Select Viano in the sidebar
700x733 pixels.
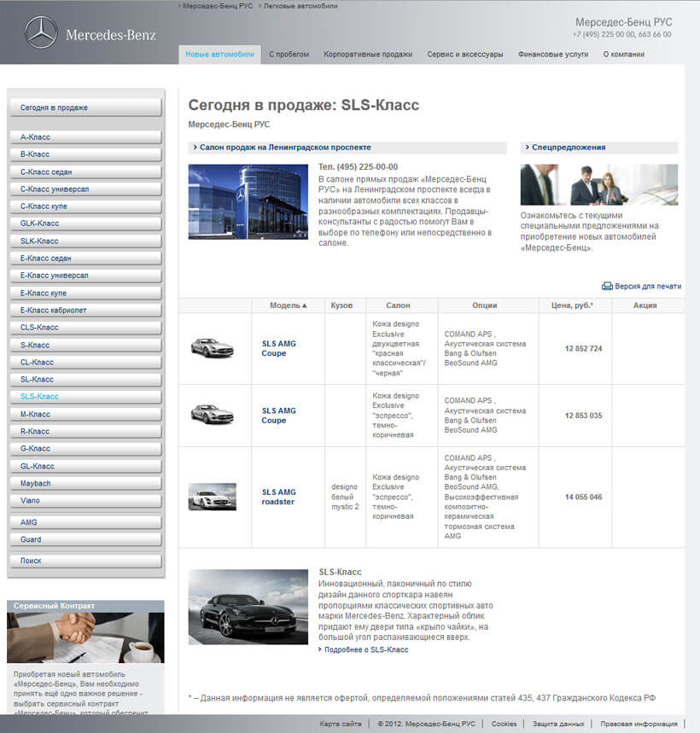click(x=85, y=501)
